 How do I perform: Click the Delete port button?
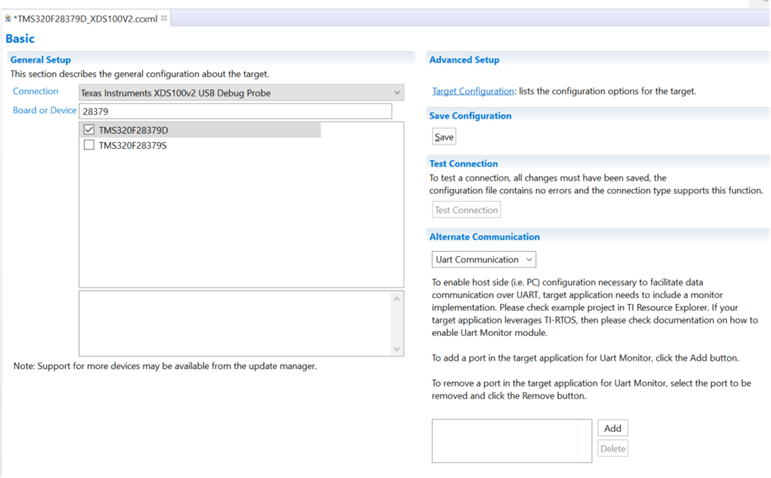(612, 448)
